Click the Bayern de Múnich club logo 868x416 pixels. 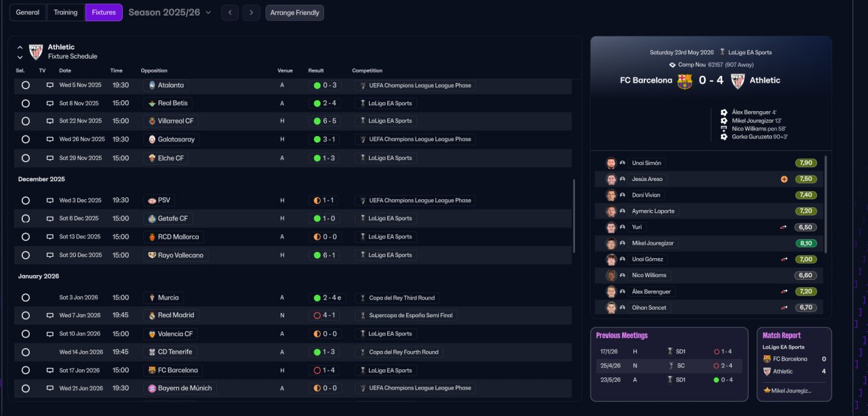pyautogui.click(x=152, y=389)
